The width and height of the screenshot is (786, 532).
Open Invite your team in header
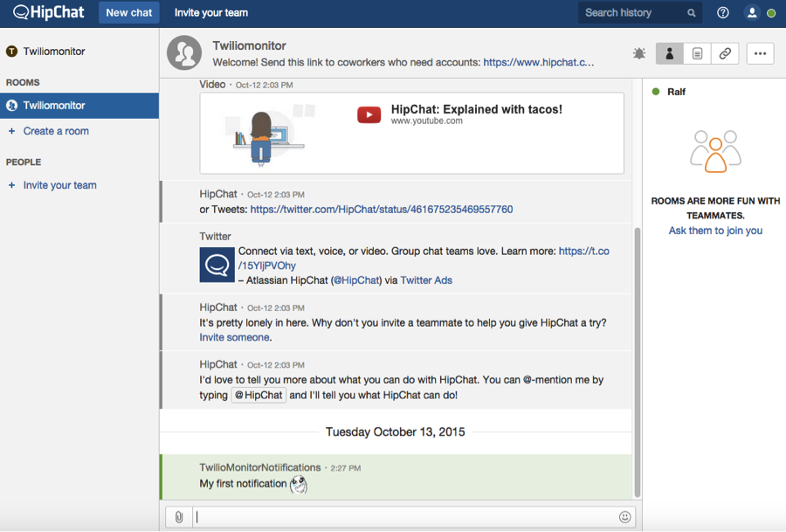pyautogui.click(x=211, y=12)
